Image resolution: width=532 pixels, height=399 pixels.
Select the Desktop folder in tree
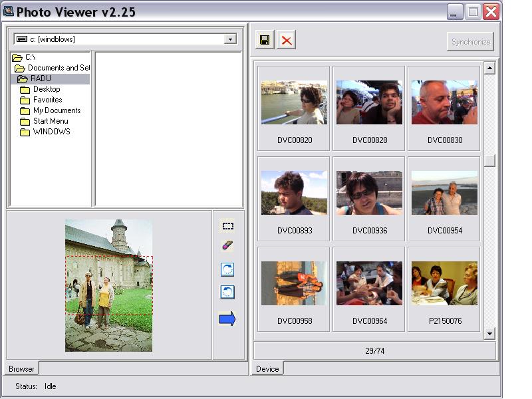coord(46,89)
